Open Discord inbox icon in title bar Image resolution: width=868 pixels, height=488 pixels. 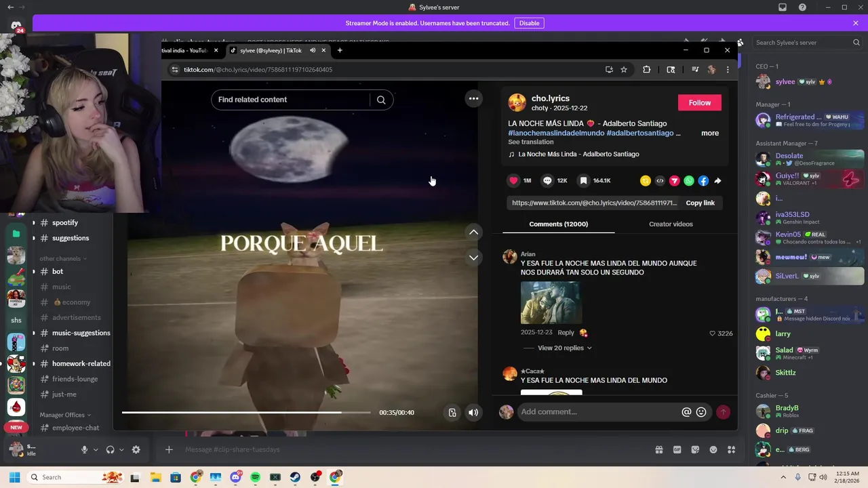pos(783,7)
